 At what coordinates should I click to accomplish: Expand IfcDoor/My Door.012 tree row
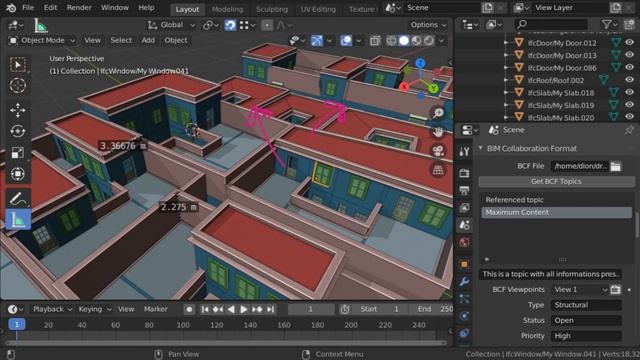(x=506, y=43)
